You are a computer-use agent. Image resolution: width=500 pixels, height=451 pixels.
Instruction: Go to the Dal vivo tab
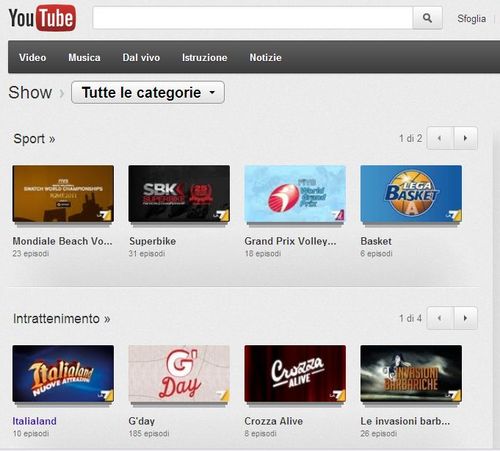[x=141, y=57]
